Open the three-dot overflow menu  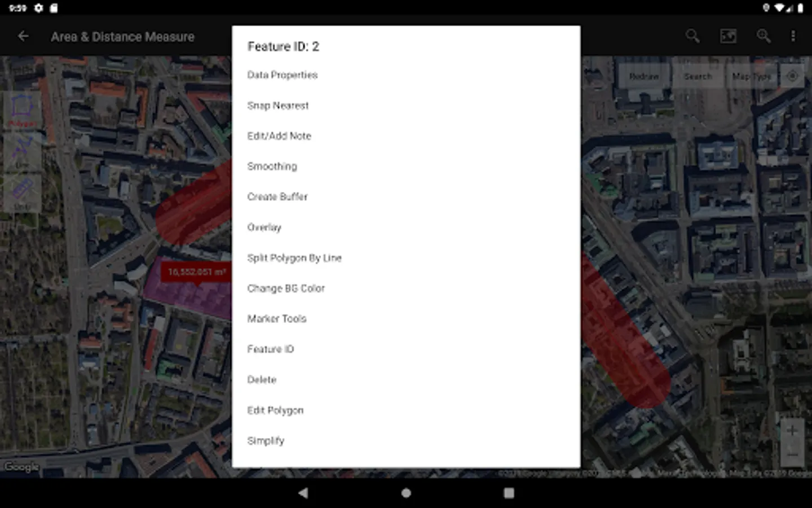793,37
